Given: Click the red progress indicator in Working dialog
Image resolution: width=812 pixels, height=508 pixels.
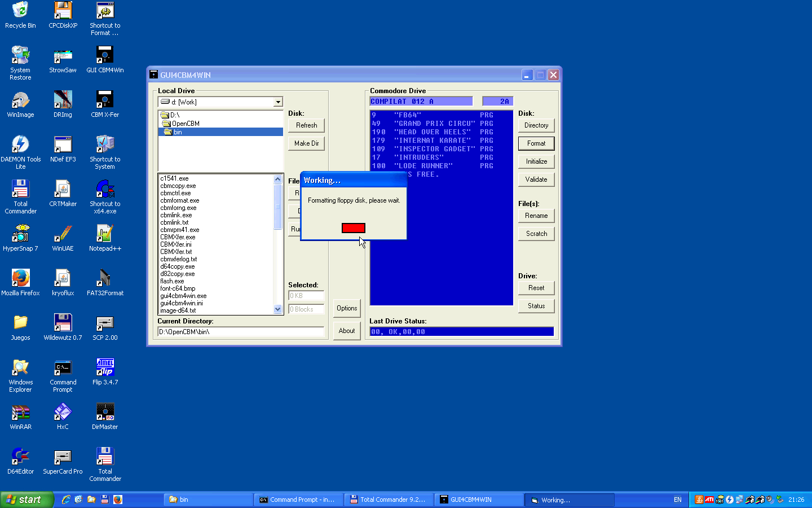Looking at the screenshot, I should coord(354,228).
